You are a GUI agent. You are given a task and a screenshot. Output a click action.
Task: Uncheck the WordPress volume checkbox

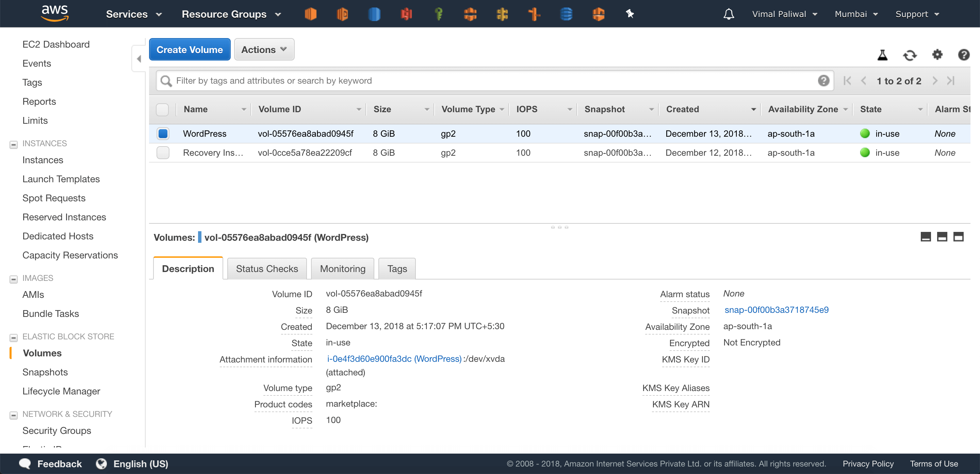(163, 133)
